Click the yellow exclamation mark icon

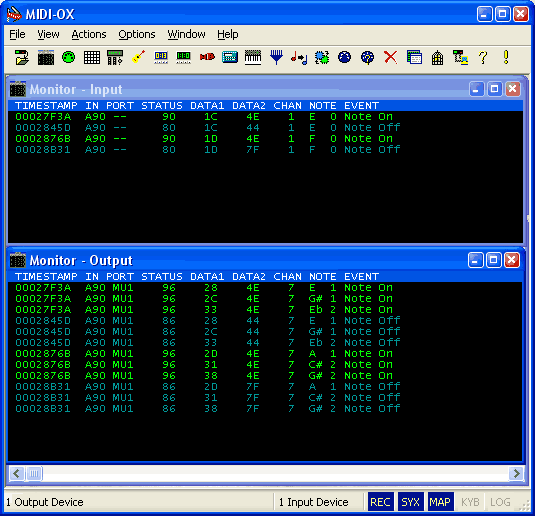506,57
